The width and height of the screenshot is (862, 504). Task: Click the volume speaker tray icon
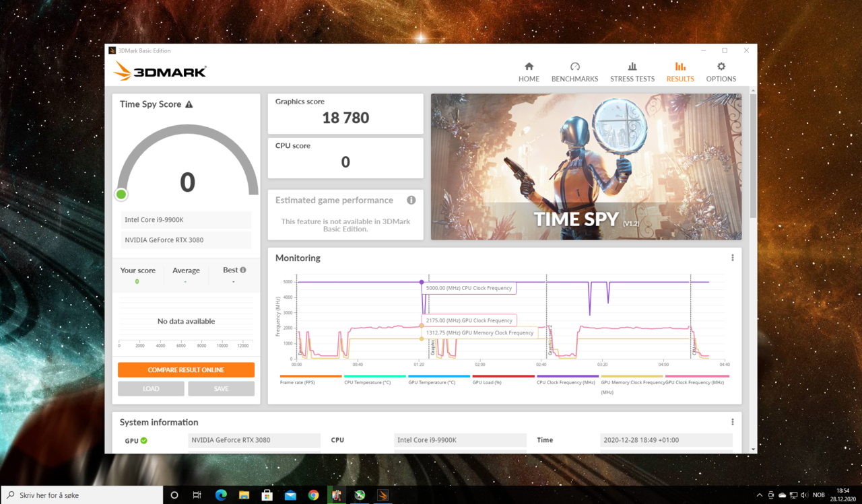tap(804, 495)
